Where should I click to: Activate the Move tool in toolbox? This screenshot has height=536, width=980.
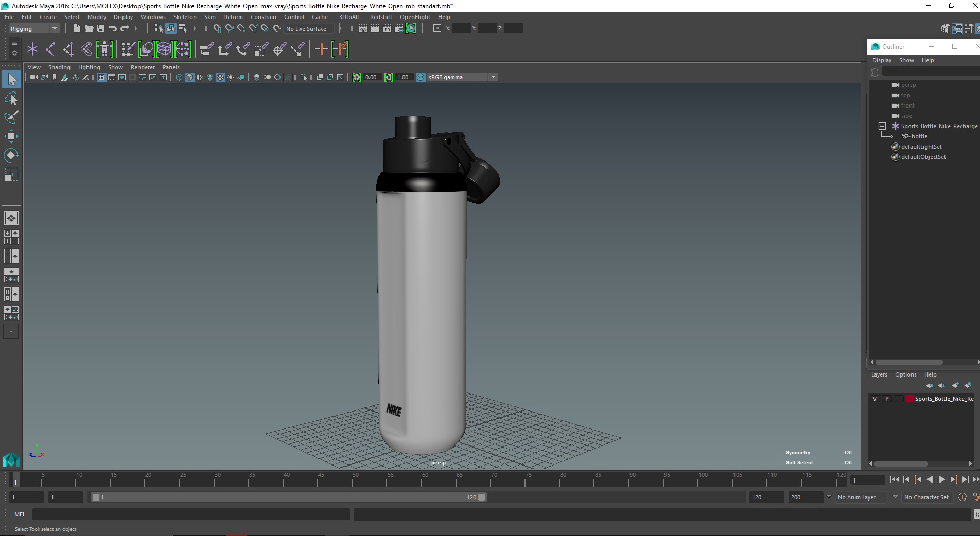click(11, 136)
